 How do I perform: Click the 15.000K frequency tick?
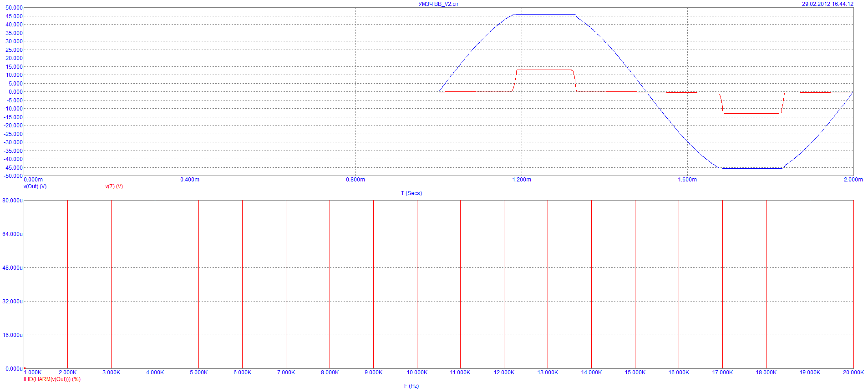(x=635, y=372)
